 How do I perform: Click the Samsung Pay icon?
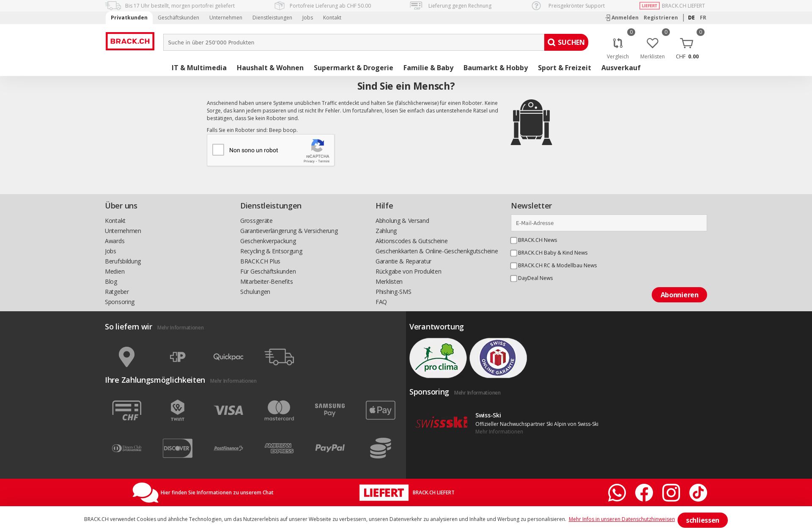(330, 410)
